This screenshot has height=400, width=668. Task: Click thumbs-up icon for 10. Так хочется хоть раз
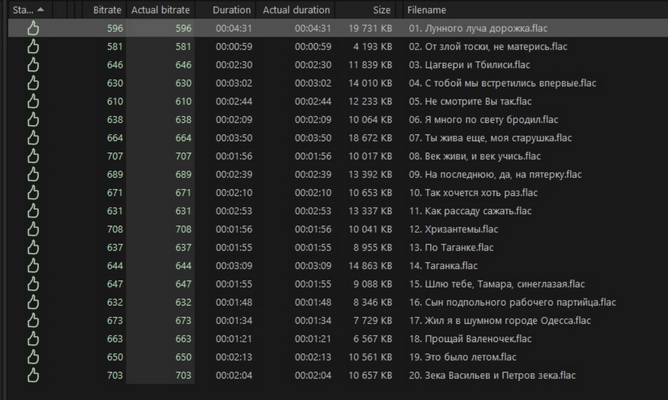click(x=33, y=193)
